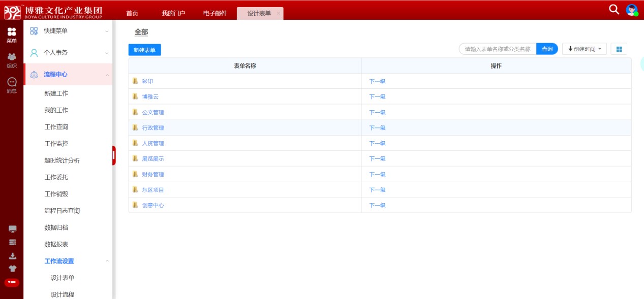
Task: Click the 新建表单 button
Action: [x=145, y=50]
